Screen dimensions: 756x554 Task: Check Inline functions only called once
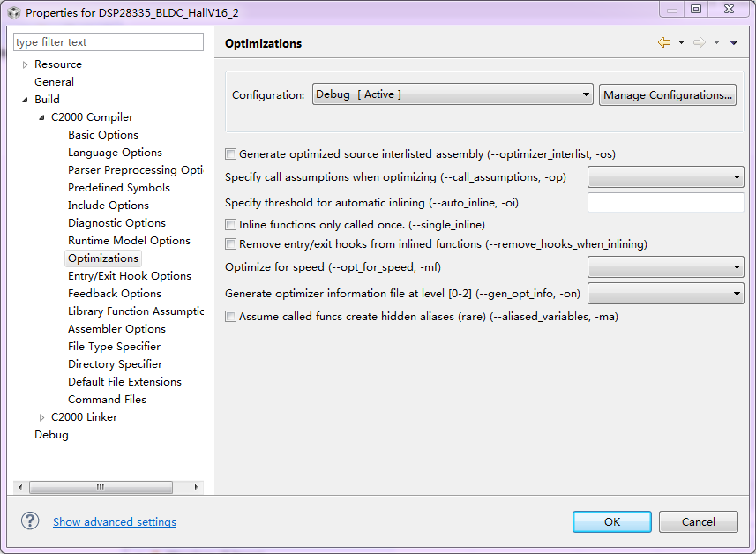[230, 224]
